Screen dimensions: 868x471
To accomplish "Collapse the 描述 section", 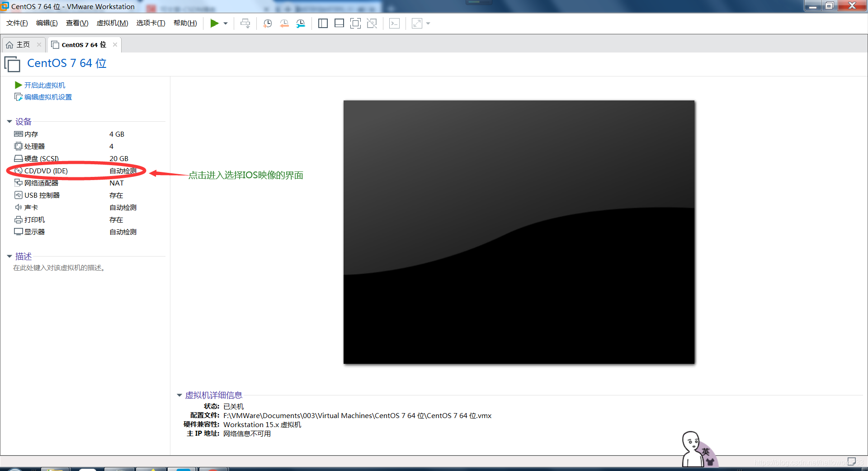I will (9, 256).
